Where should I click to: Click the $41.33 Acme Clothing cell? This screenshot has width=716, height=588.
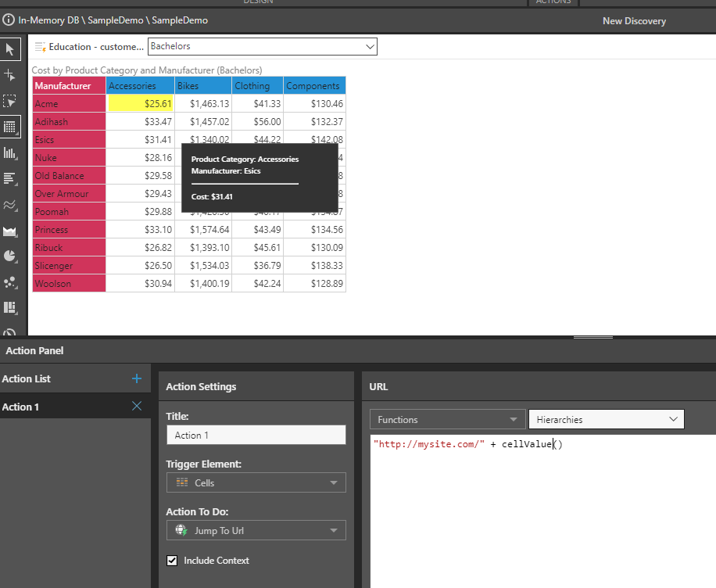(x=257, y=104)
